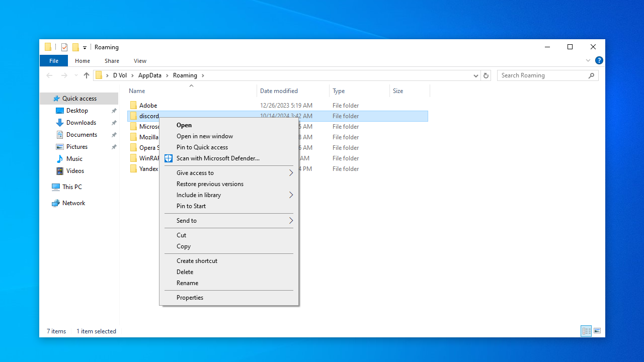The image size is (644, 362).
Task: Switch to large icons view button
Action: [x=597, y=331]
